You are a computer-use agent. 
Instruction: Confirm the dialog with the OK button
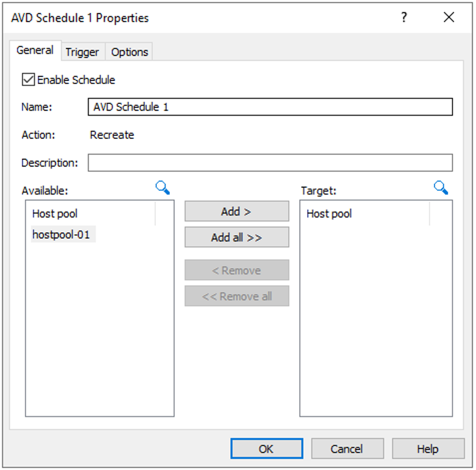tap(267, 449)
